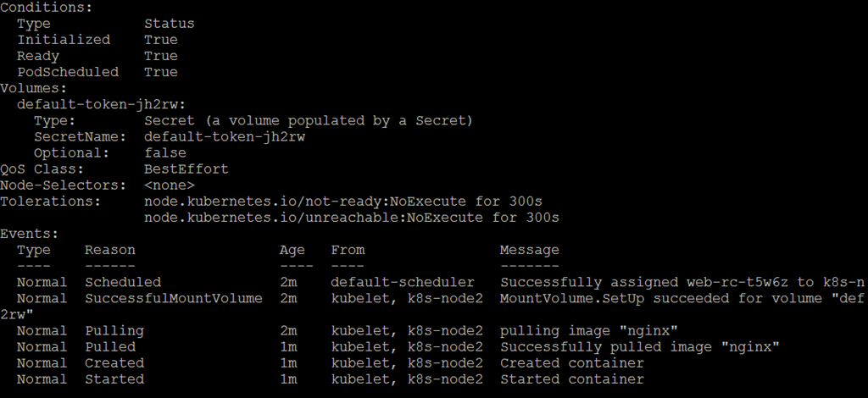868x398 pixels.
Task: Click the 'PodScheduled' condition label
Action: [68, 73]
